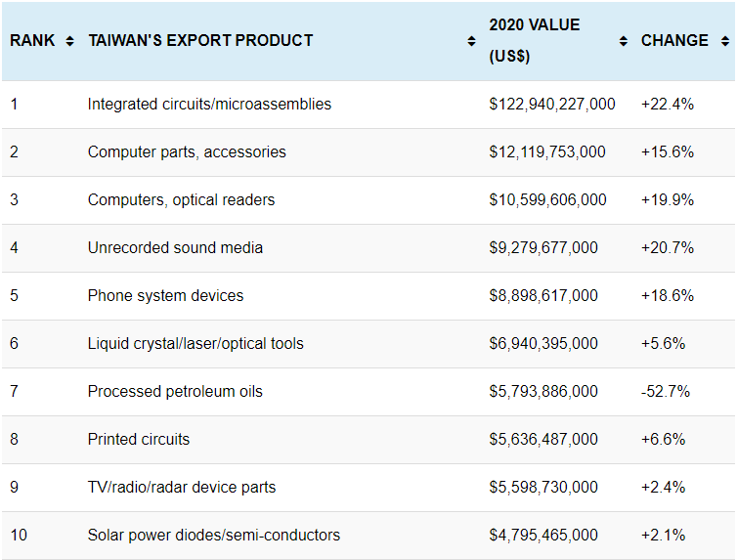Select 'Printed circuits' cell

139,439
